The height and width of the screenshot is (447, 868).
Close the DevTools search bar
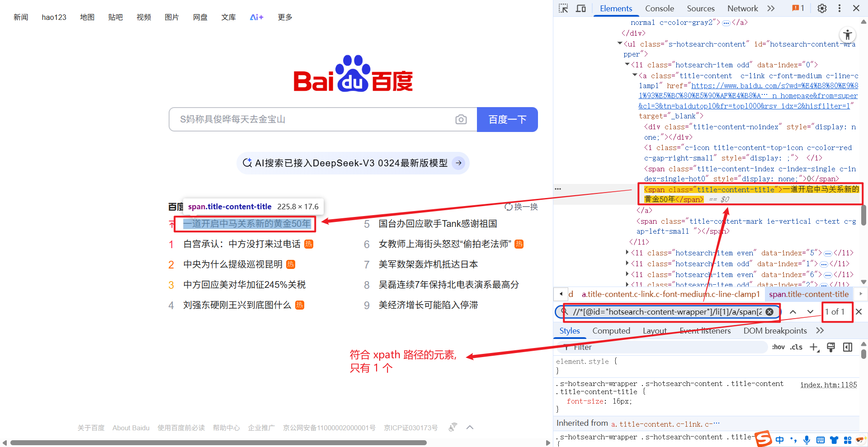point(859,312)
